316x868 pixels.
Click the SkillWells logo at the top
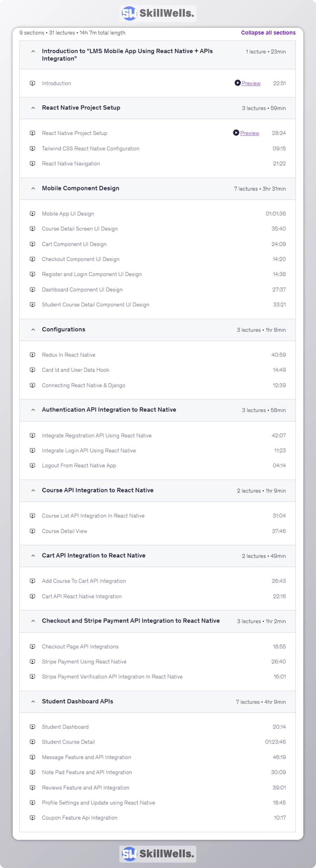point(157,13)
